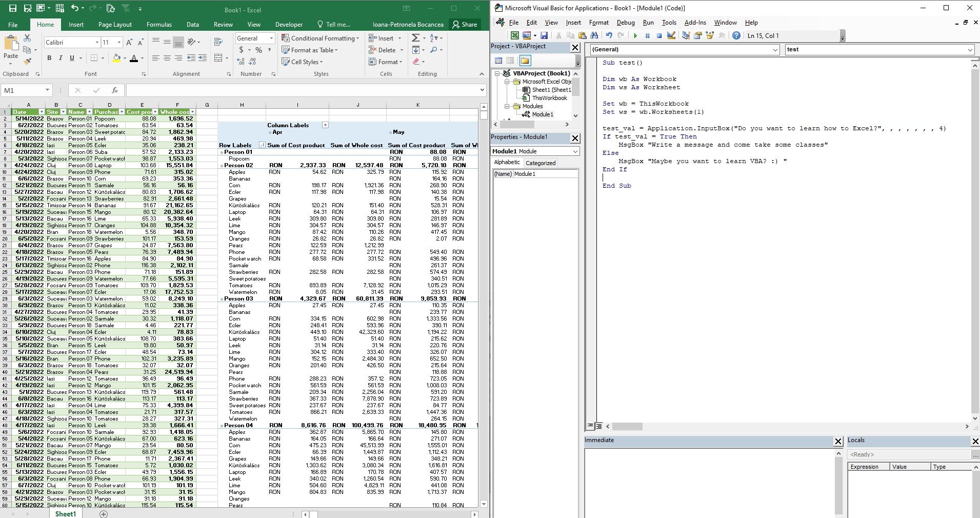Viewport: 980px width, 518px height.
Task: Open the Module1 Module properties dropdown
Action: (x=575, y=151)
